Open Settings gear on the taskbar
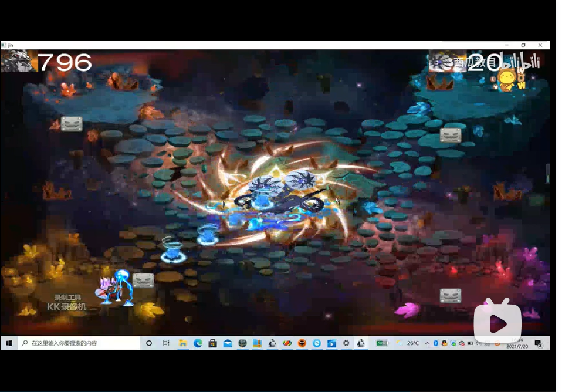The width and height of the screenshot is (572, 392). (346, 343)
